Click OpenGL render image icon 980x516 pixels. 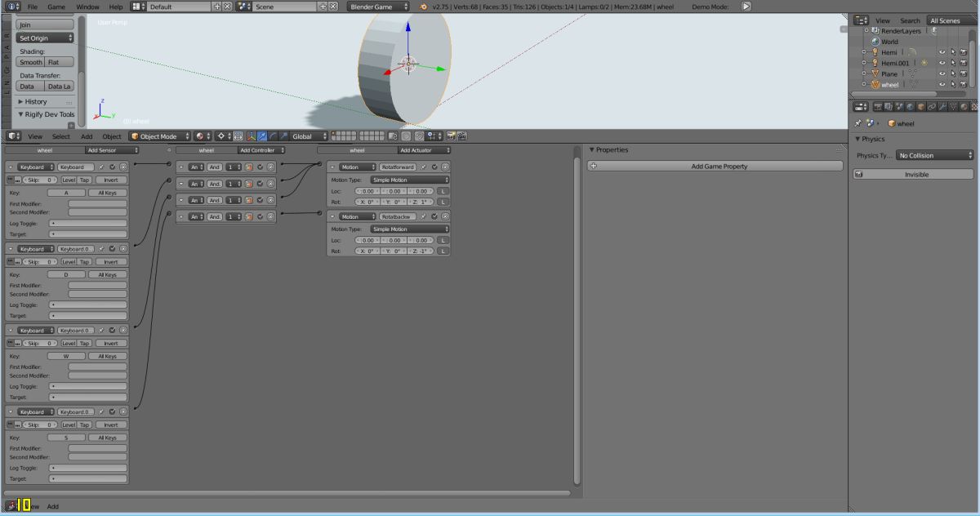[x=451, y=136]
